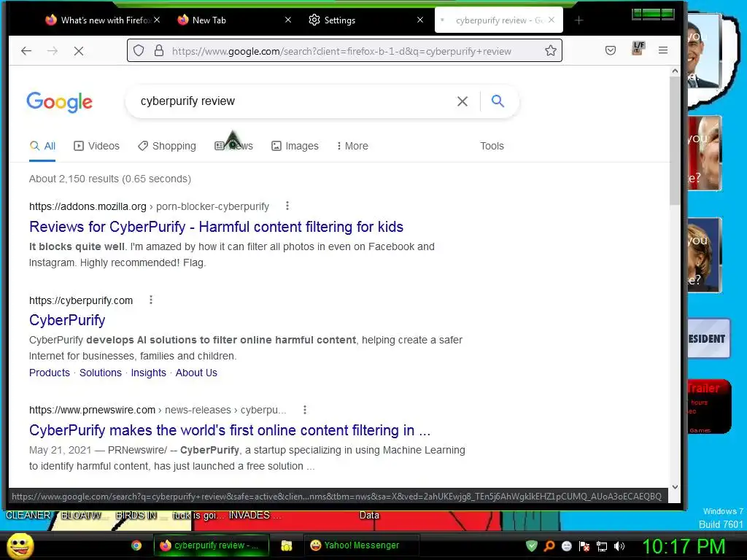Open options for the prnewswire.com result
This screenshot has height=560, width=747.
304,410
